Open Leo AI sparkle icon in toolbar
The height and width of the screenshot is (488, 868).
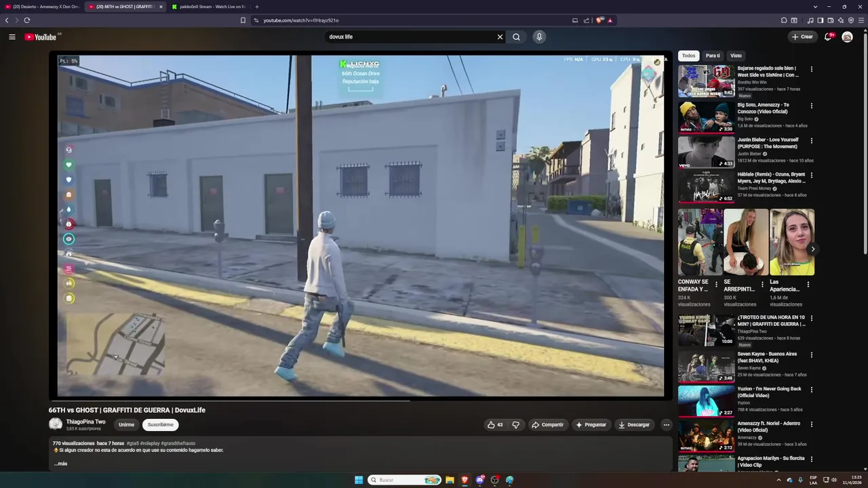(x=841, y=20)
